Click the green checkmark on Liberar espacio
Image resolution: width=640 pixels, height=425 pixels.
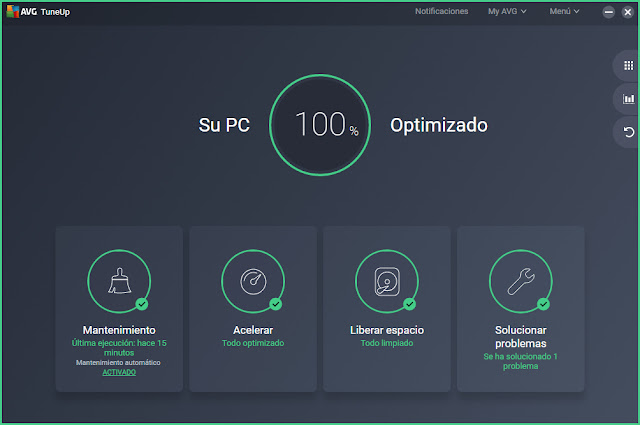(x=409, y=304)
